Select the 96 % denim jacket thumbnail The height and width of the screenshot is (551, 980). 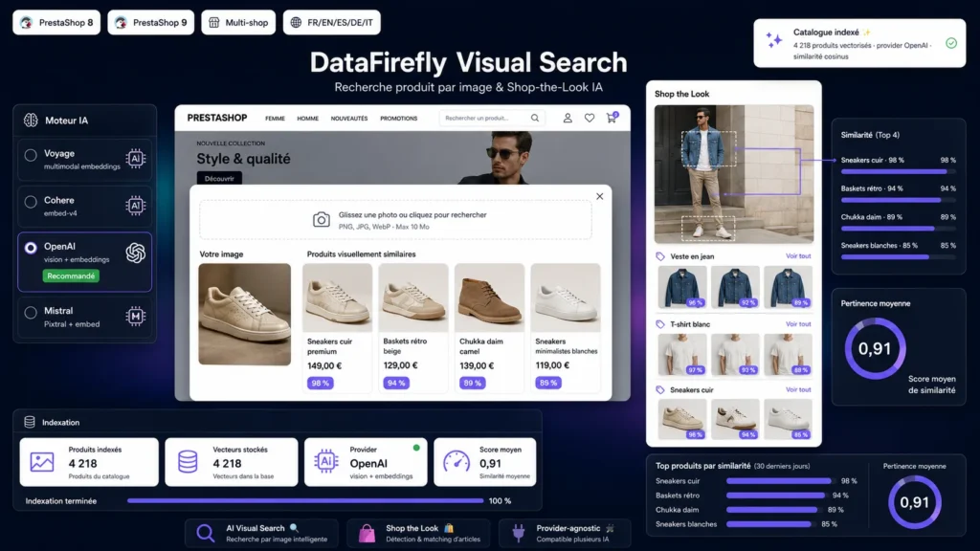pyautogui.click(x=681, y=287)
